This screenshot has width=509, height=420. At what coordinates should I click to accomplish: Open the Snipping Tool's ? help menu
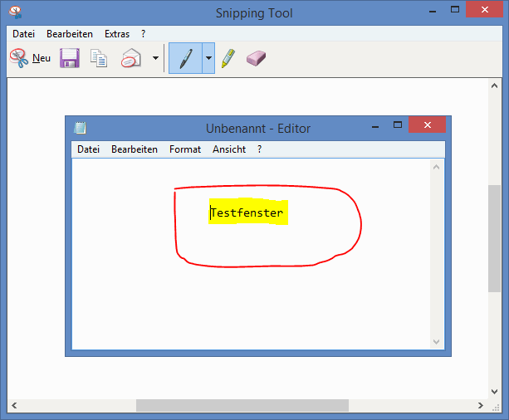click(144, 34)
